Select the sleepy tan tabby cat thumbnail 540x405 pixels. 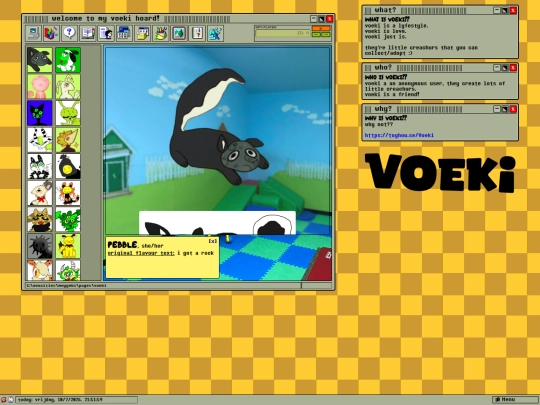click(40, 219)
